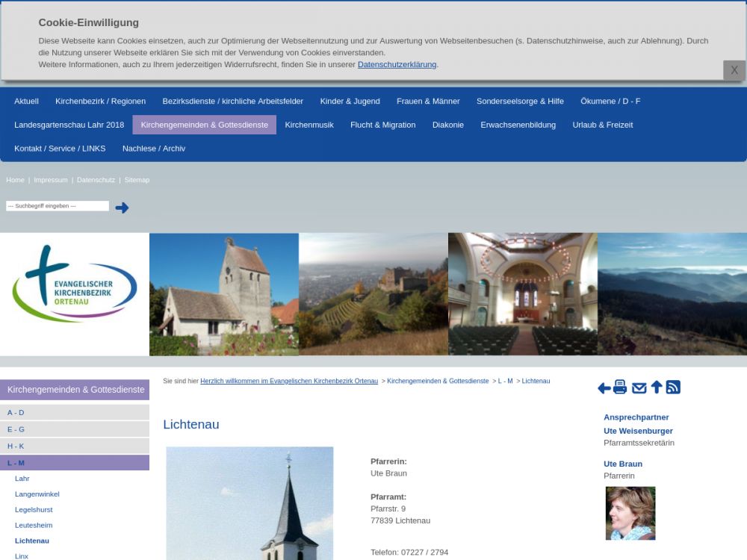Select Legelshurst in the sidebar list
The image size is (747, 560).
(x=34, y=510)
